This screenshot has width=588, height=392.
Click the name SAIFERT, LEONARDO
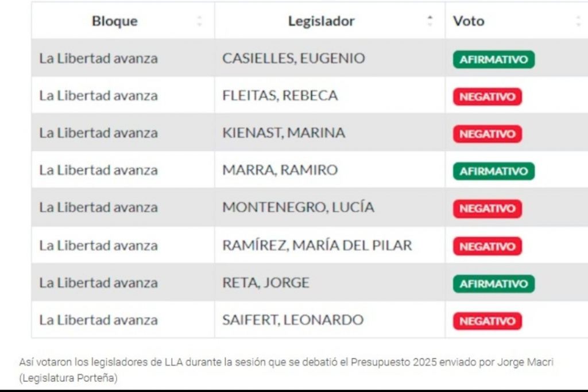pos(293,320)
